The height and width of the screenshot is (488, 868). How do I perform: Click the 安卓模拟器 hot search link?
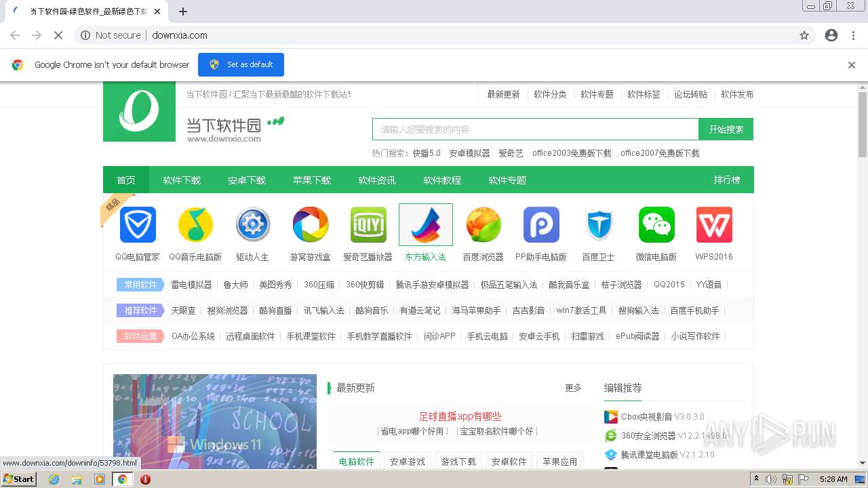click(x=469, y=153)
